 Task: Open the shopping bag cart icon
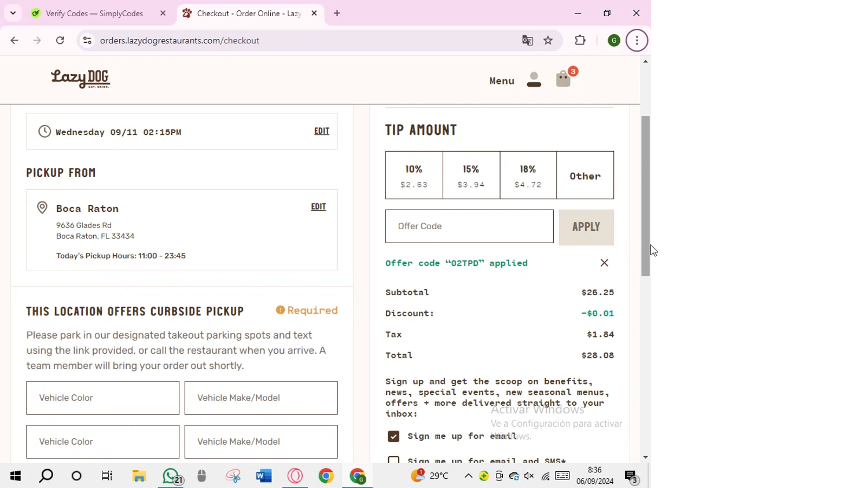[564, 79]
